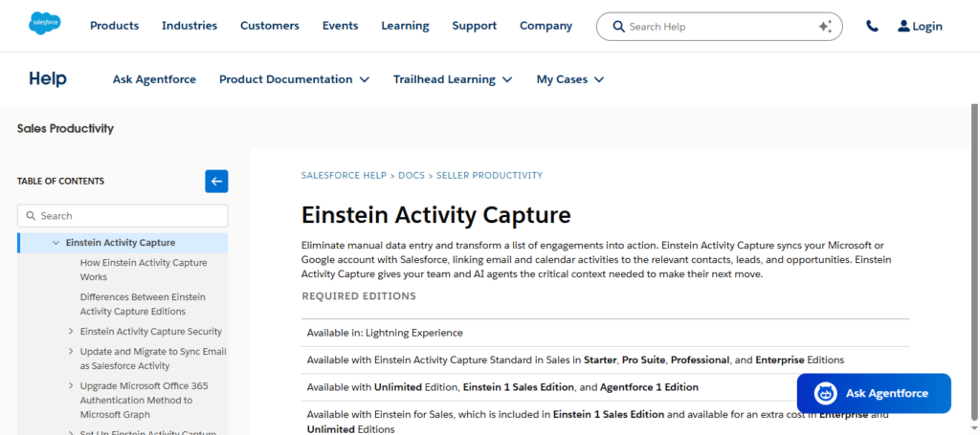Viewport: 980px width, 435px height.
Task: Open Upgrade Microsoft Office 365 Authentication topic
Action: pyautogui.click(x=145, y=400)
